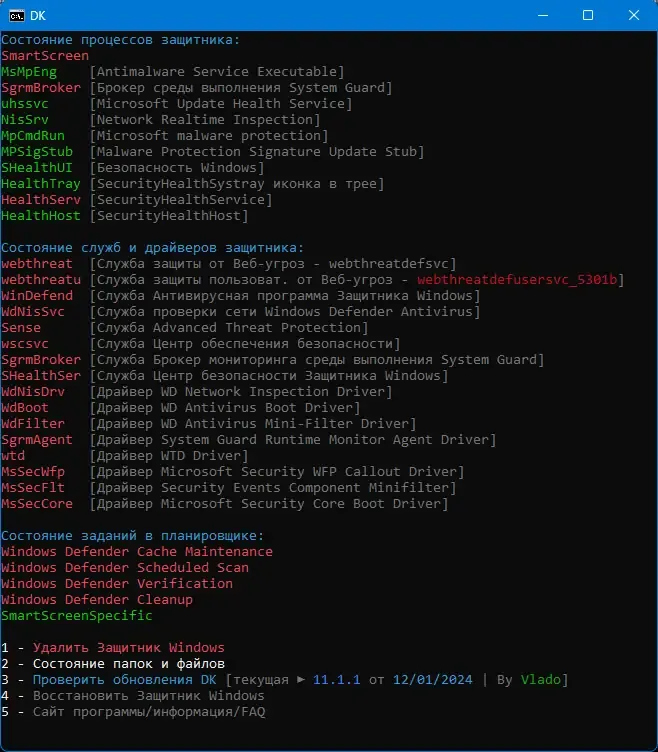Close the DK console window
The width and height of the screenshot is (658, 752).
634,15
